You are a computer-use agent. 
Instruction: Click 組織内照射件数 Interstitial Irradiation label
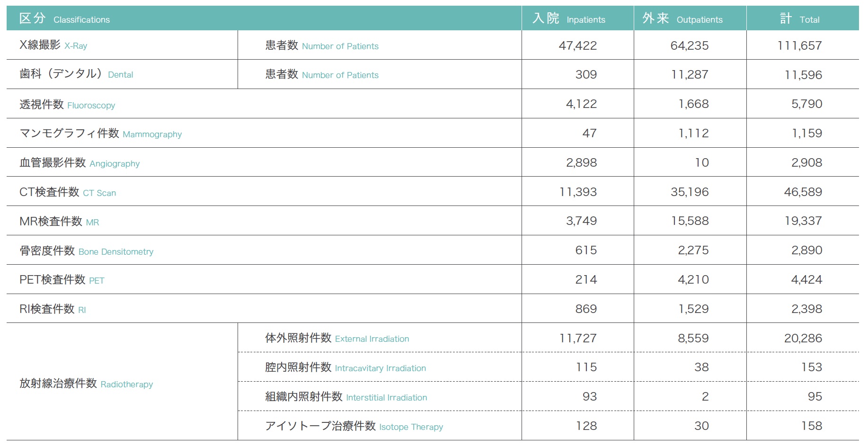346,397
